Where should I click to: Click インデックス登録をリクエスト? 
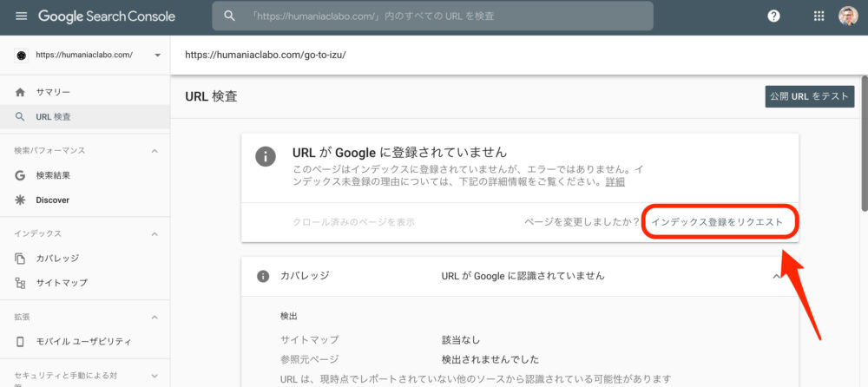(718, 222)
